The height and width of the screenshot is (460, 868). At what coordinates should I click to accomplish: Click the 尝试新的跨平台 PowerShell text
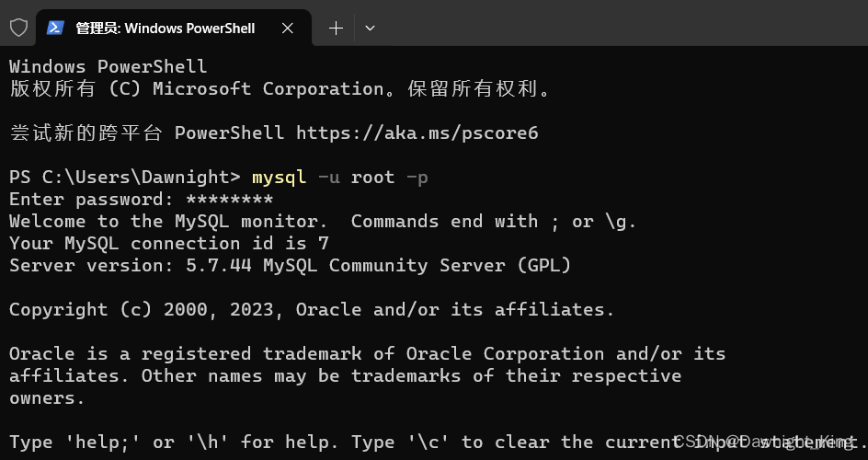(147, 132)
